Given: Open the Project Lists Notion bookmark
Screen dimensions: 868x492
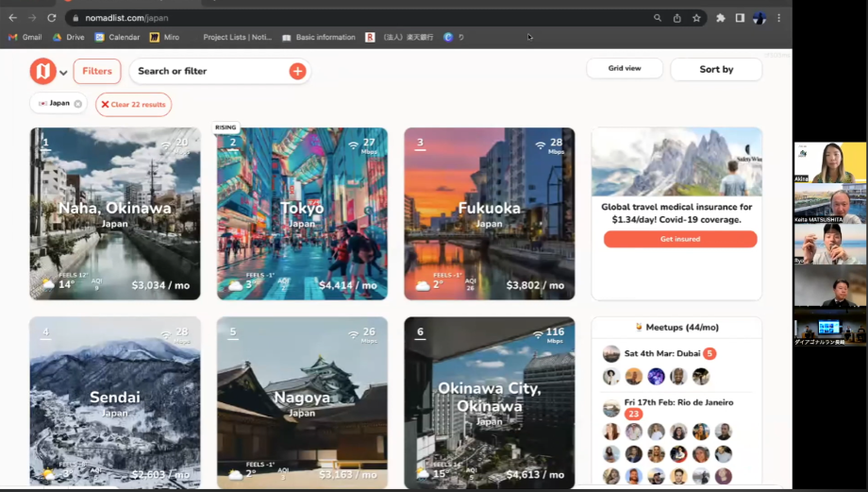Looking at the screenshot, I should (237, 37).
